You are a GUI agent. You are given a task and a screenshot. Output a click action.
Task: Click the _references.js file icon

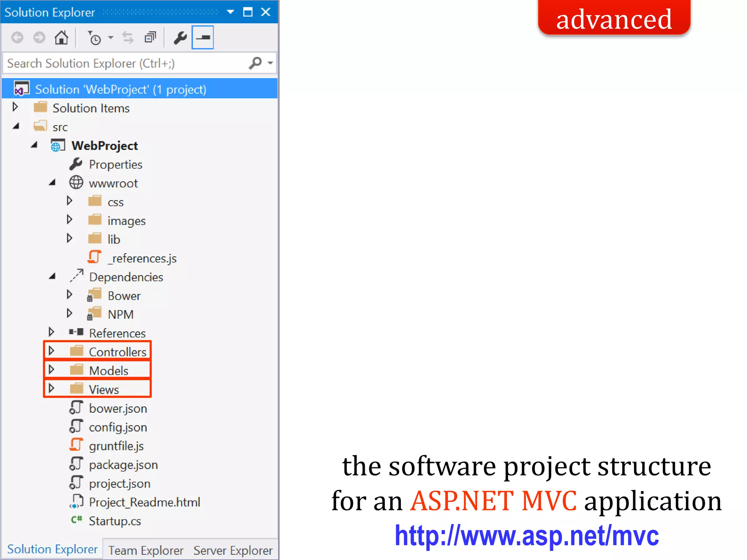pos(94,257)
